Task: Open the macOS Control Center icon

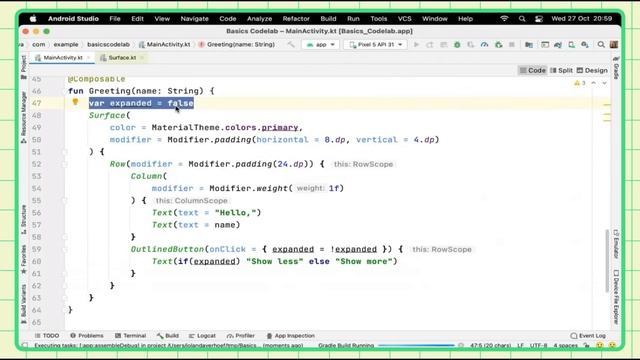Action: click(x=539, y=19)
